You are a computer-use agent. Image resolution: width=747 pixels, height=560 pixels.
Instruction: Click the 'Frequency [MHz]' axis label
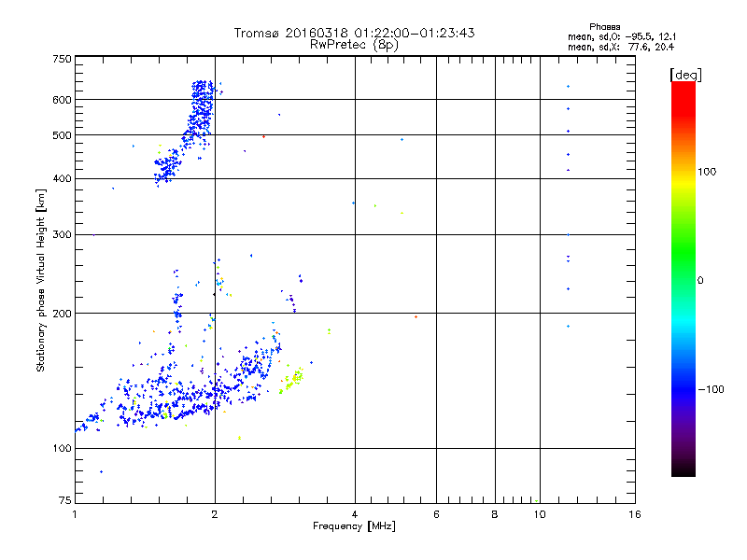point(354,526)
